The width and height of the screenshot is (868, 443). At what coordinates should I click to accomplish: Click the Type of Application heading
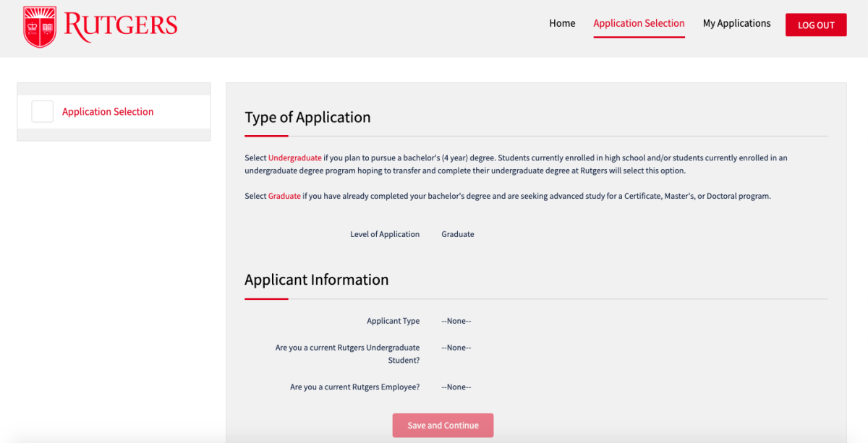pyautogui.click(x=307, y=117)
